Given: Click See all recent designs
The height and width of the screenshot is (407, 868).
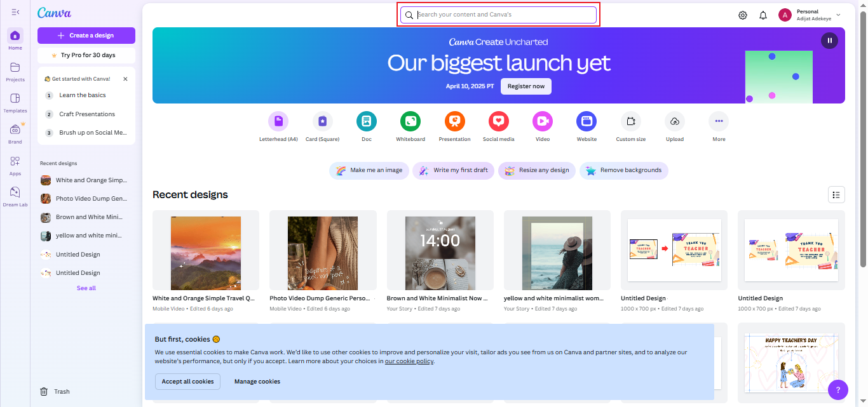Looking at the screenshot, I should [86, 288].
